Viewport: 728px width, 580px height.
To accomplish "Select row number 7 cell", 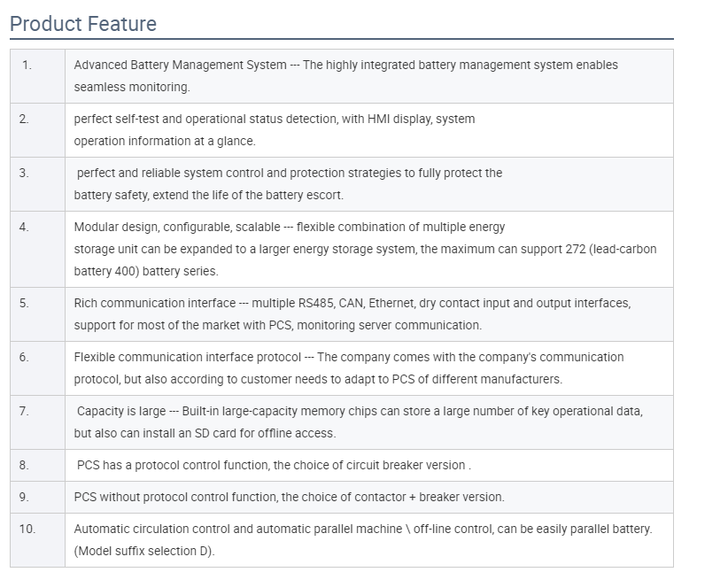I will [x=37, y=422].
